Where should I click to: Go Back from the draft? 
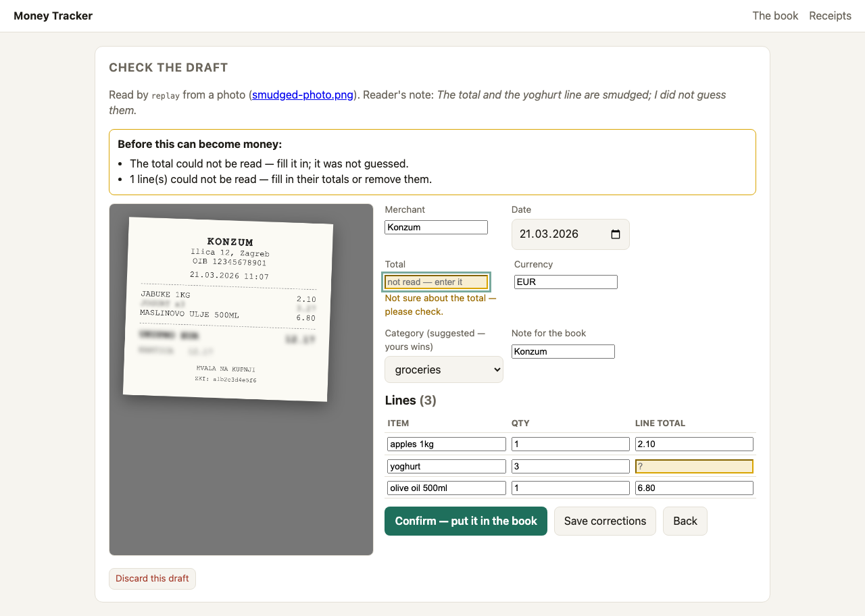685,521
